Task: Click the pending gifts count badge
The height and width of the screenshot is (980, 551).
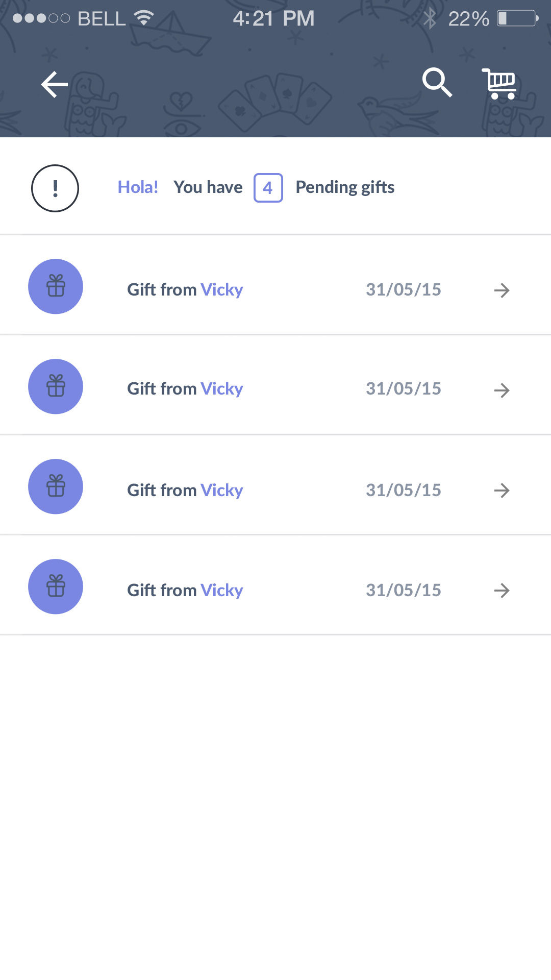Action: (x=268, y=188)
